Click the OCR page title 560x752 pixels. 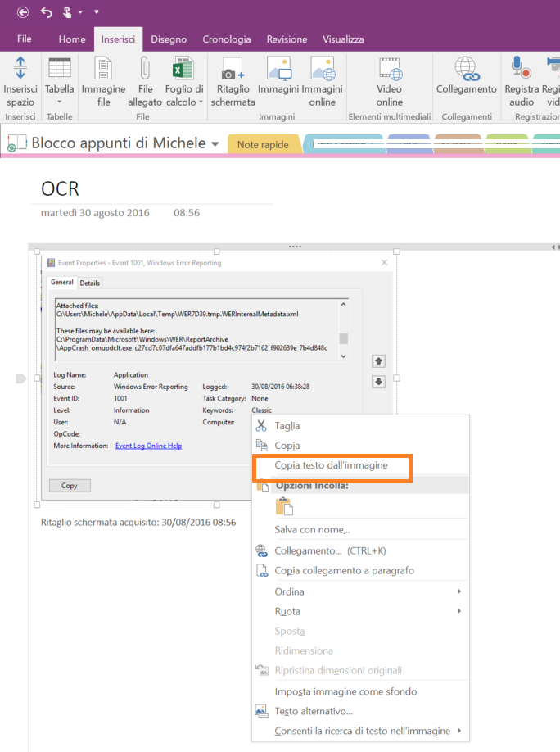tap(60, 189)
